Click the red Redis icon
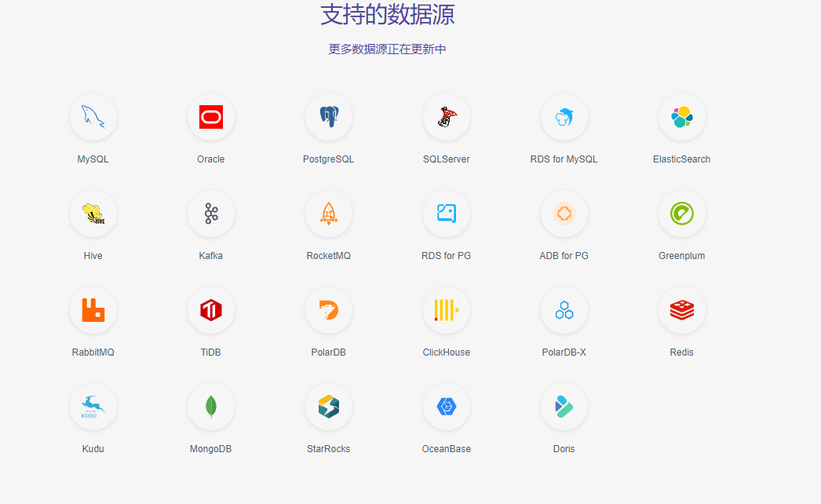 (682, 310)
